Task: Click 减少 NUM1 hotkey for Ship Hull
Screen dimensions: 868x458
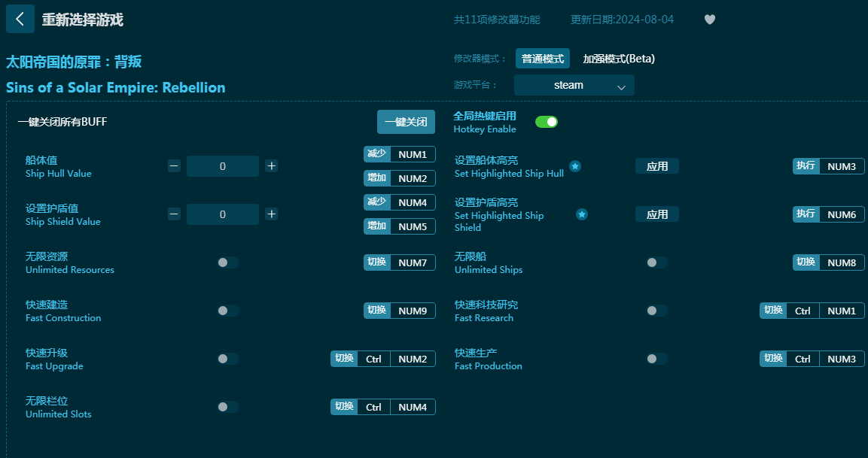Action: (x=400, y=154)
